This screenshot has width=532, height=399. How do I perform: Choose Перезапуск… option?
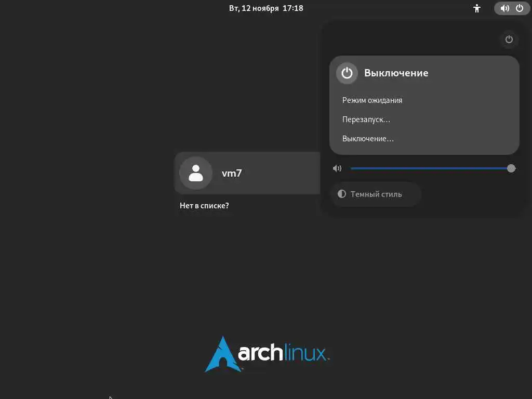click(x=424, y=119)
